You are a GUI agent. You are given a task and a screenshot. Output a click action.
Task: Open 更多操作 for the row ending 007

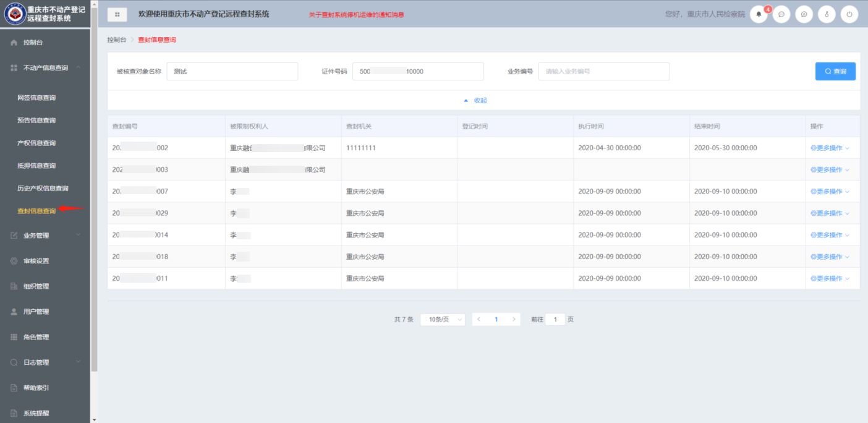point(830,191)
